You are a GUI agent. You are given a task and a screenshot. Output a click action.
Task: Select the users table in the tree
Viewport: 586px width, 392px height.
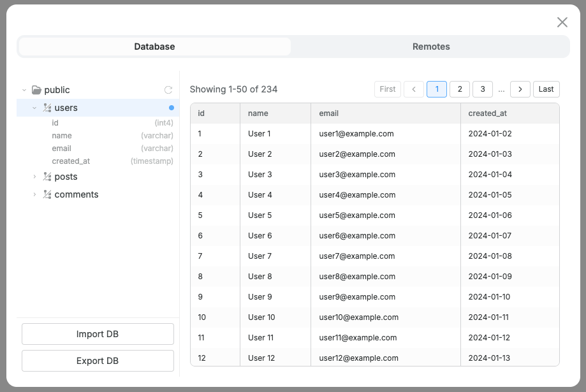[66, 108]
